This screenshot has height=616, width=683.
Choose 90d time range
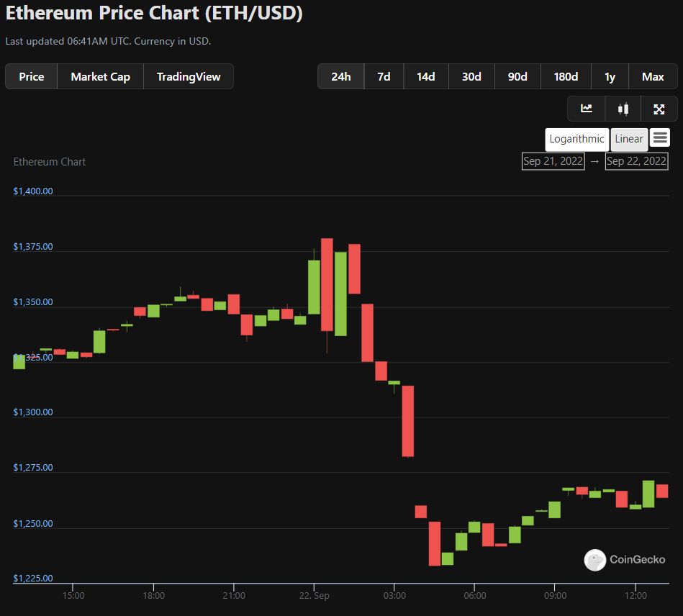(517, 77)
